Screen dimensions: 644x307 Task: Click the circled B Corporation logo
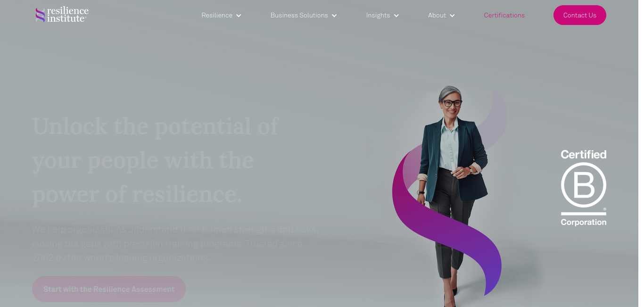[584, 185]
